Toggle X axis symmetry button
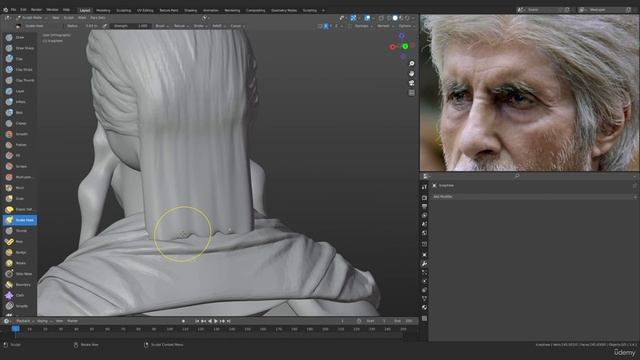The image size is (640, 360). (x=326, y=26)
